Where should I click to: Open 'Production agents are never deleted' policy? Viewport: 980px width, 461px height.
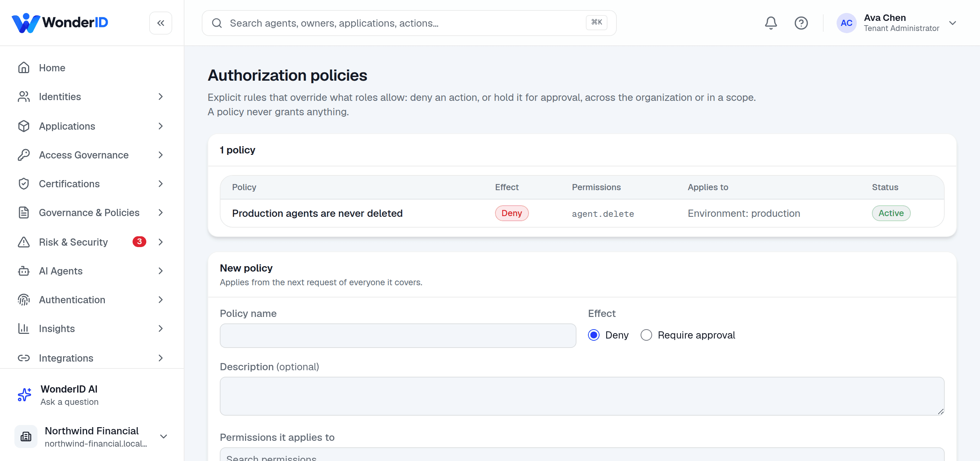[x=317, y=213]
